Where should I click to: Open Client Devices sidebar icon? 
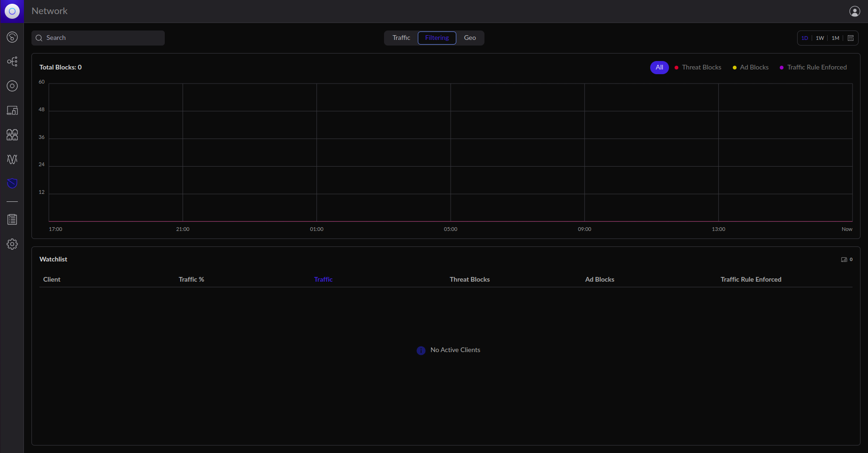pyautogui.click(x=12, y=110)
